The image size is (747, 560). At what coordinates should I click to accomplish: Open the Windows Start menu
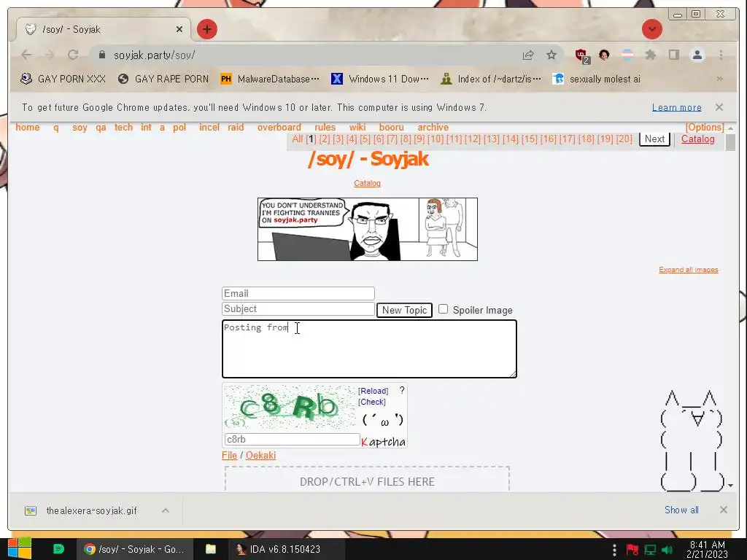coord(19,549)
